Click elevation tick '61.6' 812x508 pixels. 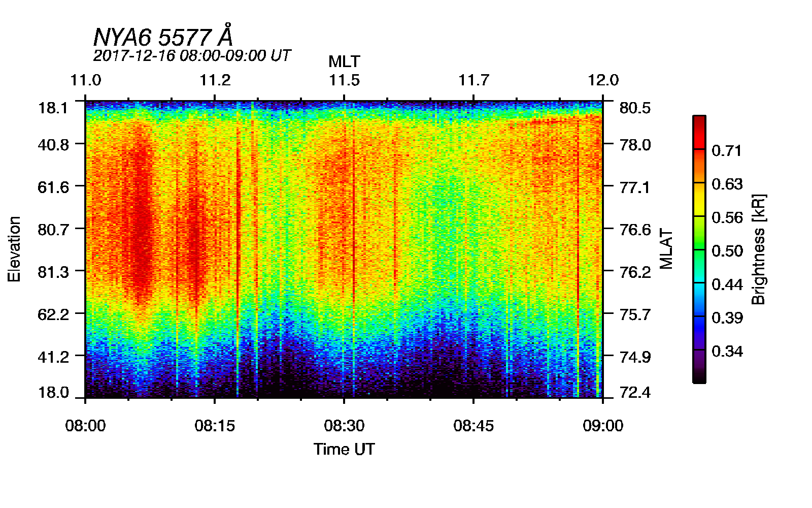tap(53, 187)
